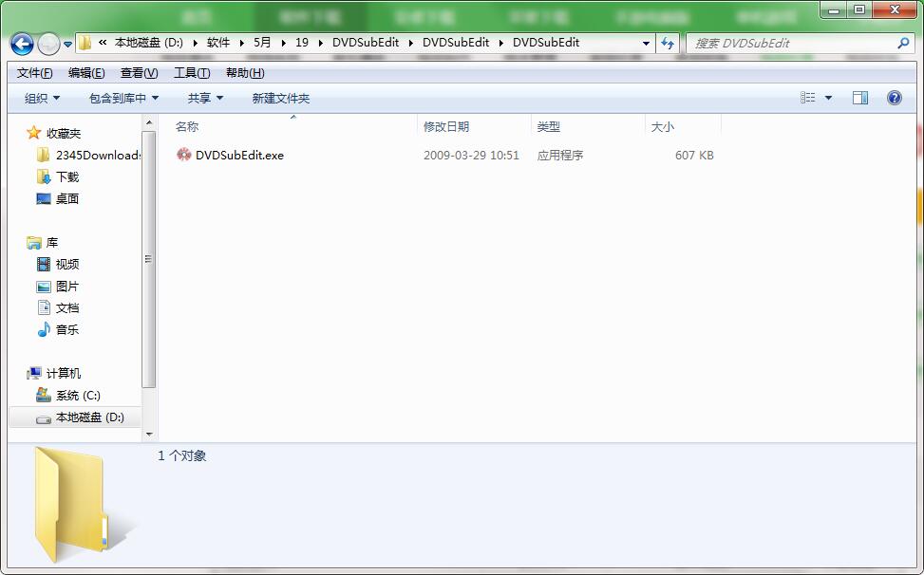Image resolution: width=924 pixels, height=575 pixels.
Task: Click 19 in the address path
Action: pyautogui.click(x=302, y=43)
